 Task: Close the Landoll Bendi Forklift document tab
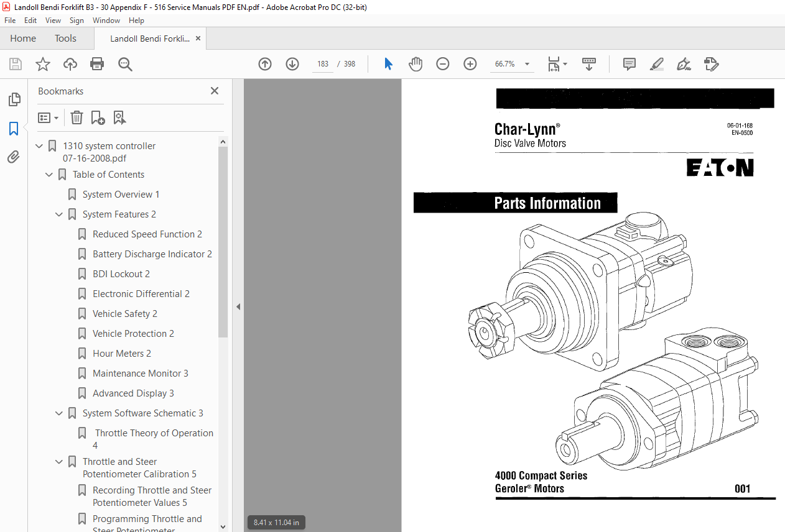click(x=198, y=39)
